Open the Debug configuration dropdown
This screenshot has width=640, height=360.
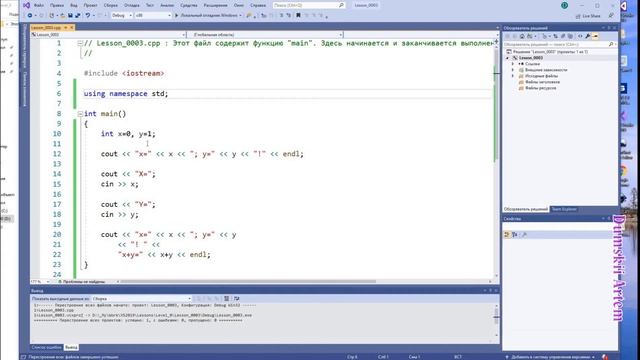click(x=122, y=16)
